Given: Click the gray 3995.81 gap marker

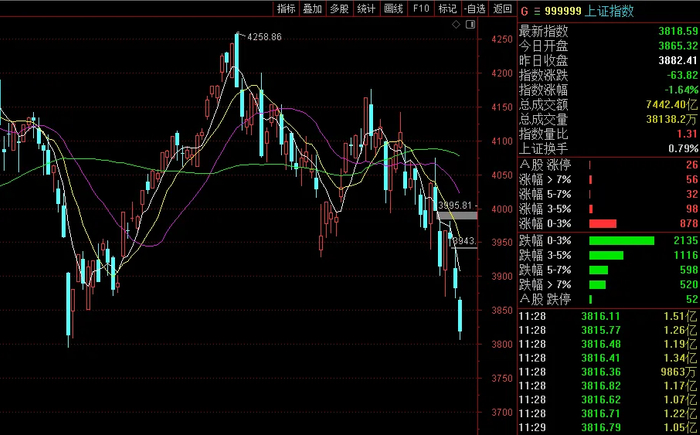Looking at the screenshot, I should coord(456,215).
